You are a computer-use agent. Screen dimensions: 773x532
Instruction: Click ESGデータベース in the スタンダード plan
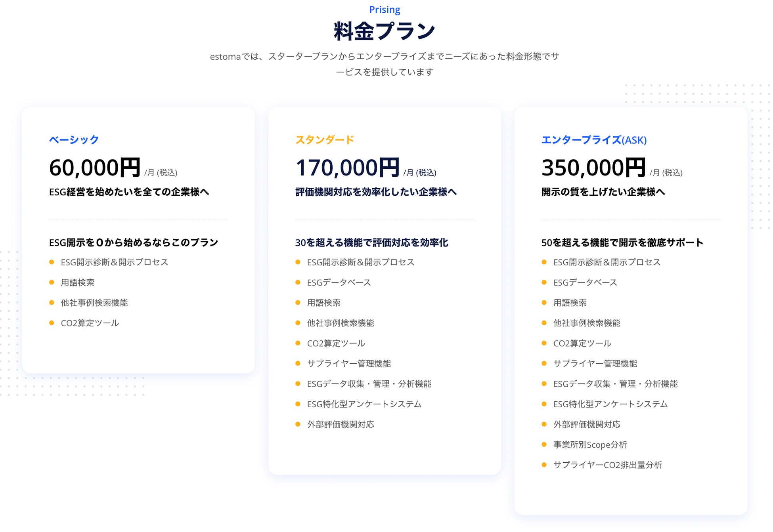tap(339, 282)
